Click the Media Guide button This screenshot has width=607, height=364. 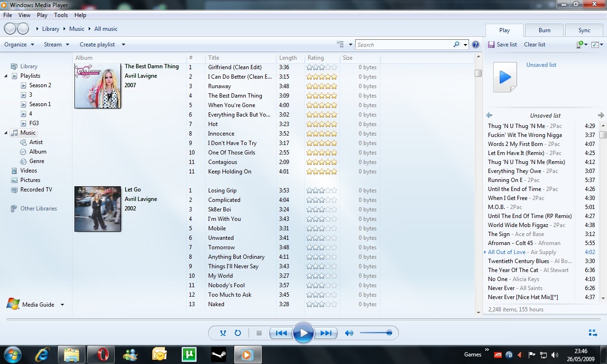click(x=31, y=305)
